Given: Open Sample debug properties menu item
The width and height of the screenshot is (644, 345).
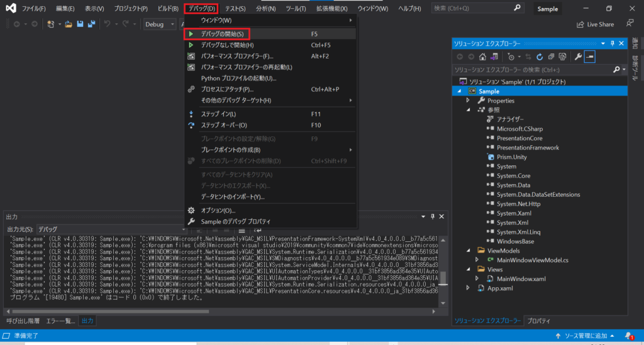Looking at the screenshot, I should point(270,222).
